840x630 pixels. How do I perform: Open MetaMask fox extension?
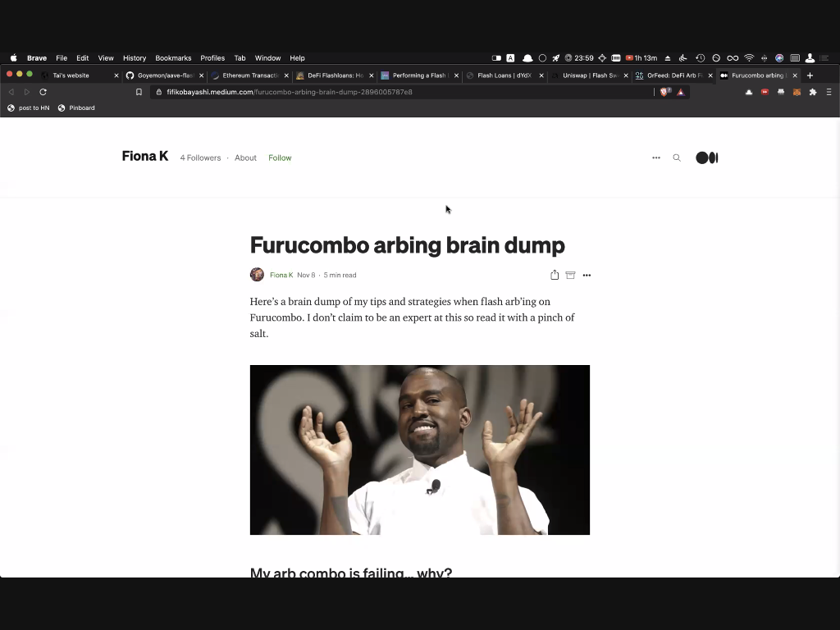[x=797, y=92]
